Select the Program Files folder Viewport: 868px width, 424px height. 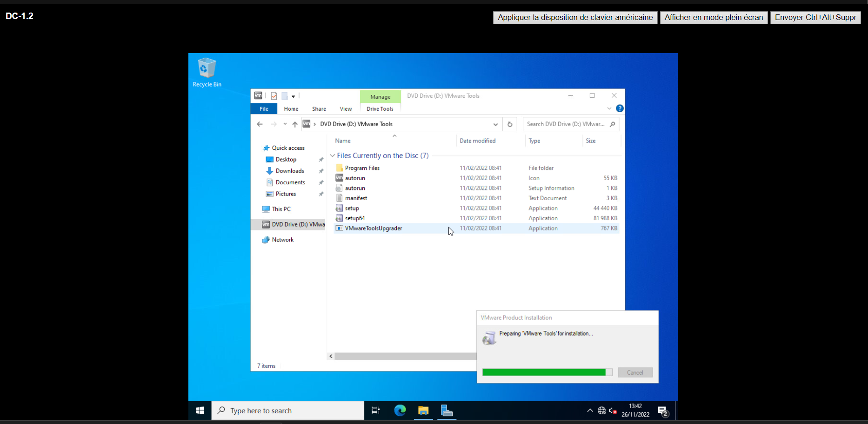pyautogui.click(x=476, y=168)
